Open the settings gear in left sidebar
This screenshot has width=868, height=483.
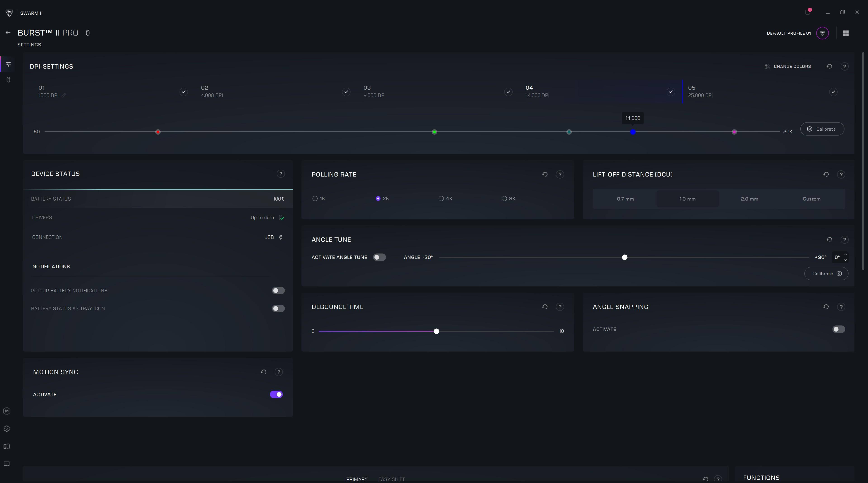7,429
